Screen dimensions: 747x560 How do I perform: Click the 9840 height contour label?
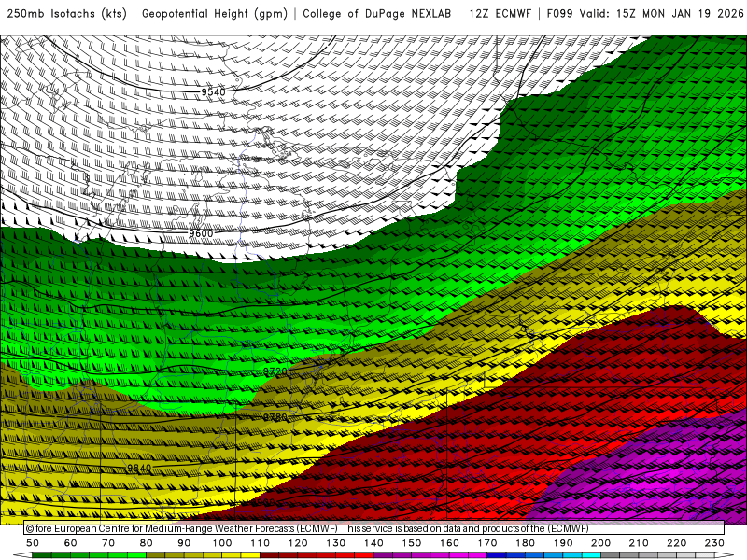(x=139, y=469)
